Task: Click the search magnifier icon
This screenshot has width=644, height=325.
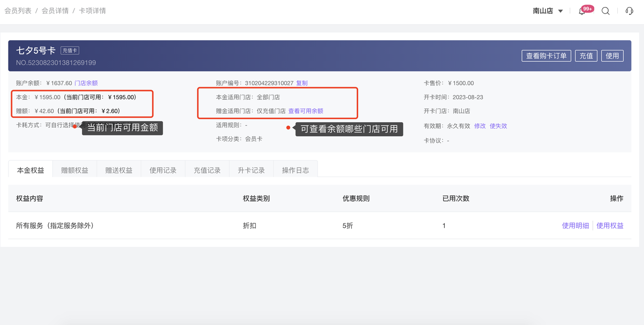Action: click(606, 11)
